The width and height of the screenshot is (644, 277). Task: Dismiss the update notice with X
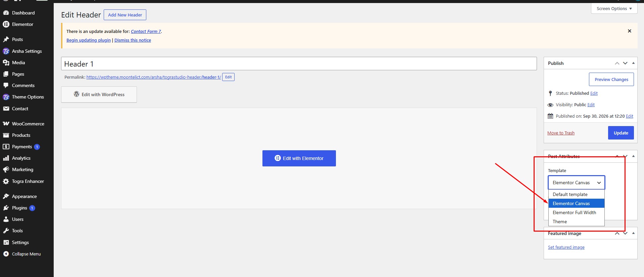click(630, 31)
